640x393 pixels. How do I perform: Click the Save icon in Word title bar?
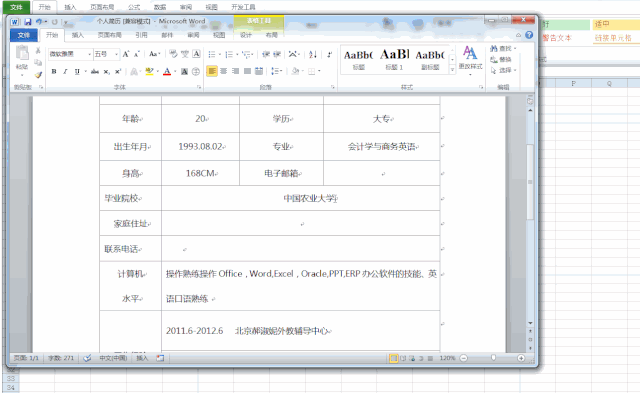(x=28, y=22)
